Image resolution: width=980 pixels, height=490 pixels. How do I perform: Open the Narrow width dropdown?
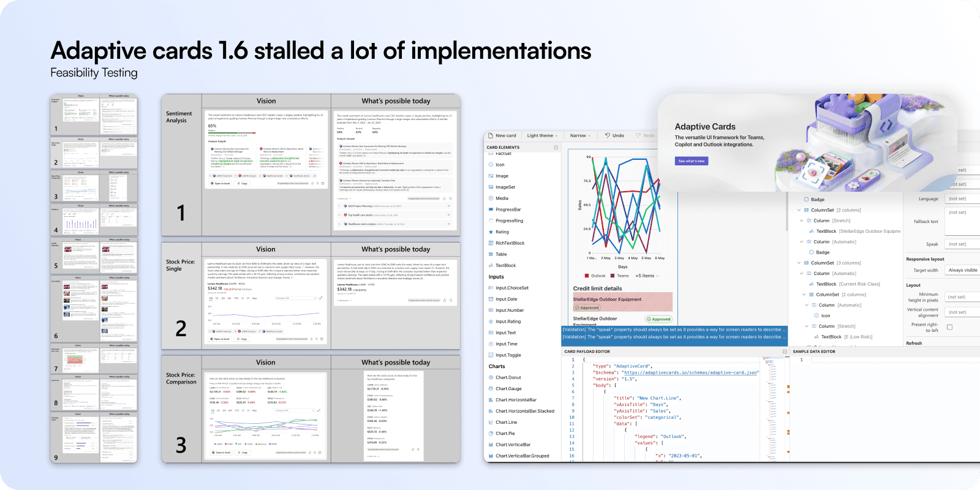580,135
